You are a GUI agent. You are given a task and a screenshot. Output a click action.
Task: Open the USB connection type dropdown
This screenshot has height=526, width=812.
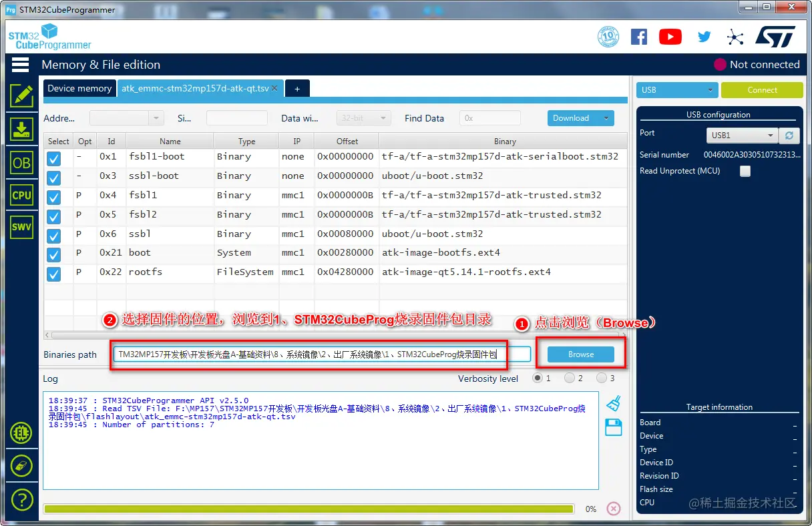(677, 90)
